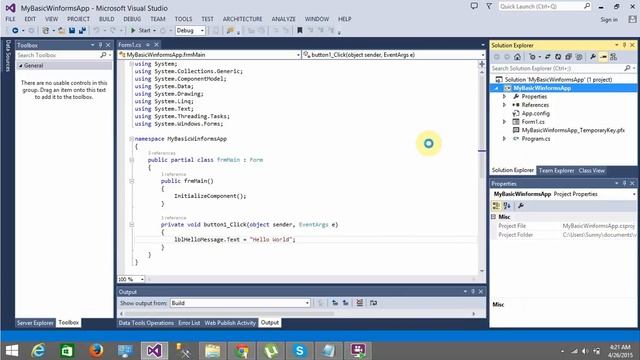Collapse the MyBasicWinformsApp project node
The image size is (640, 360).
[x=497, y=88]
